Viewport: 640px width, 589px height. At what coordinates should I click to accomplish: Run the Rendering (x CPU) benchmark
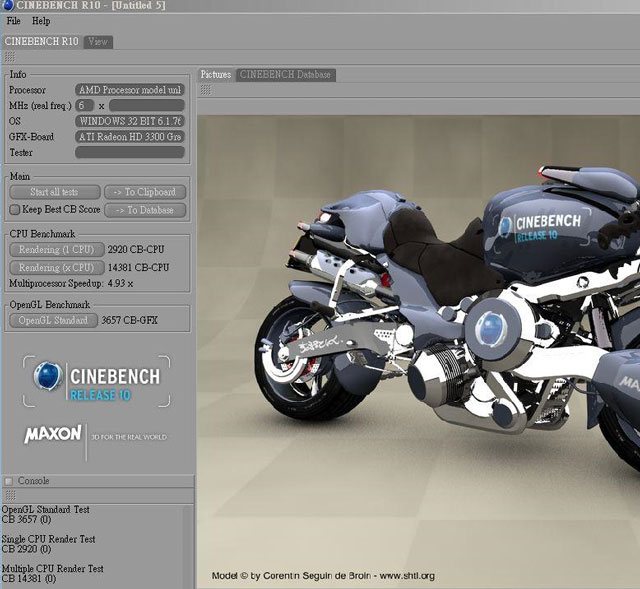click(x=54, y=267)
